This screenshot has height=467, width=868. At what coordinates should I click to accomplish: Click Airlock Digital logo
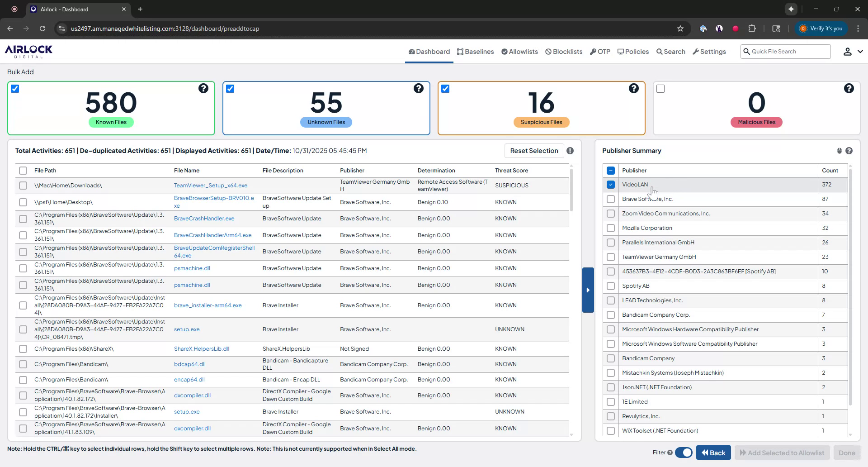28,51
